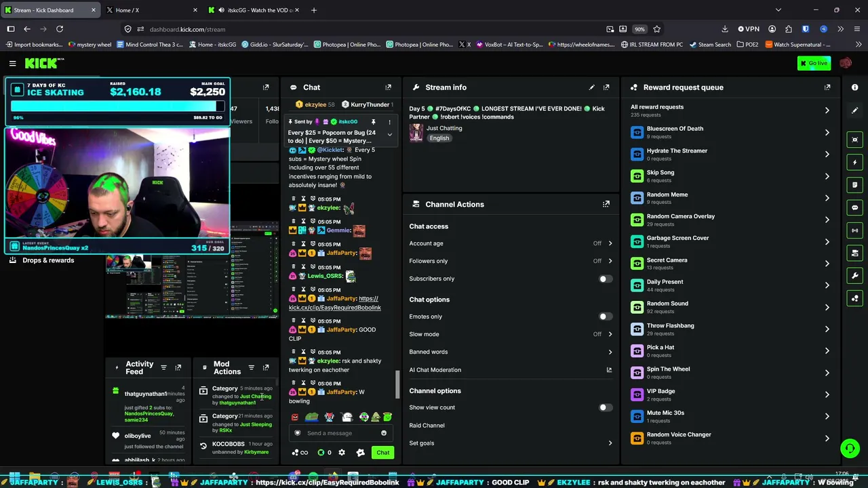The image size is (868, 488).
Task: Toggle Subscribers only chat
Action: 605,279
